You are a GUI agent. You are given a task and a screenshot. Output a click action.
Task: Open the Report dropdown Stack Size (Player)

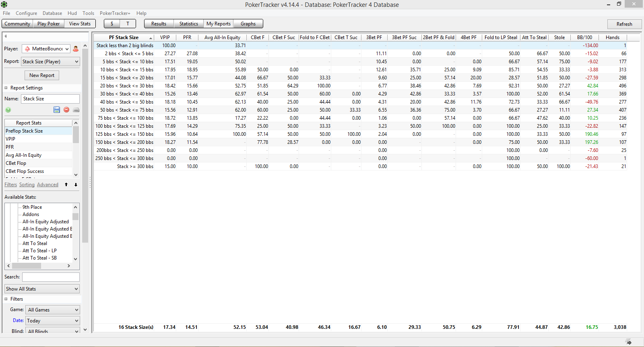coord(51,62)
